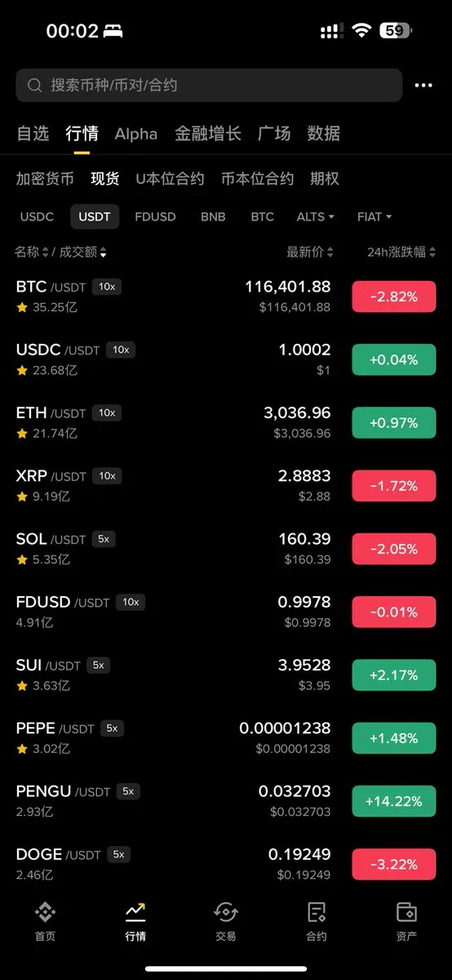Expand the FIAT quote currency dropdown
This screenshot has height=980, width=452.
pos(374,216)
